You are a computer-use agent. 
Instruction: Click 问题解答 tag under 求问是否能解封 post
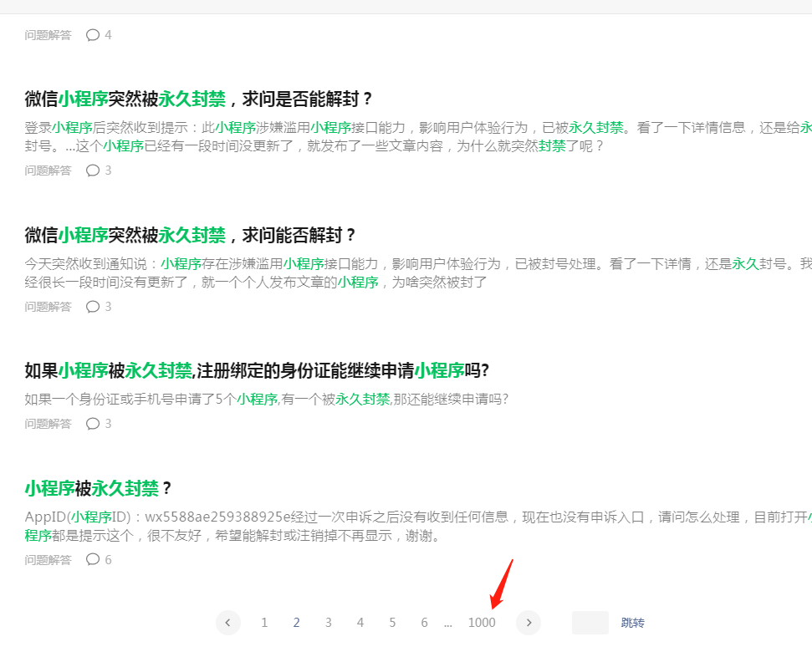point(48,171)
